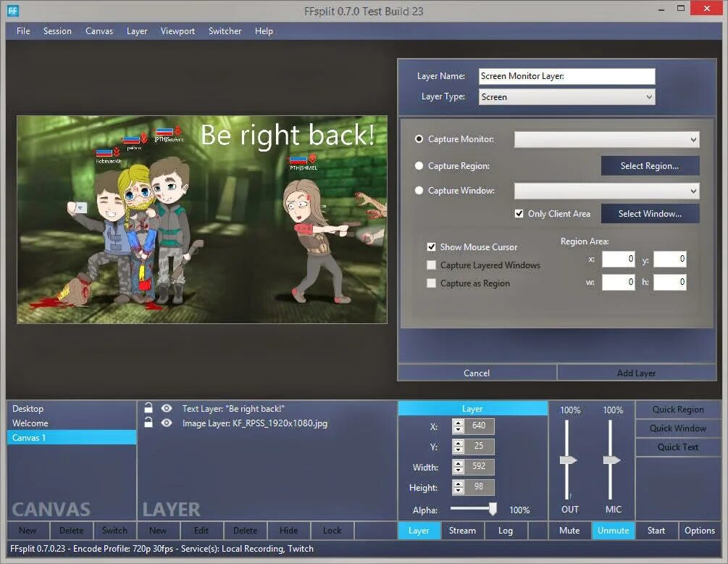Select the Layer tab at bottom
The width and height of the screenshot is (728, 564).
pos(419,530)
